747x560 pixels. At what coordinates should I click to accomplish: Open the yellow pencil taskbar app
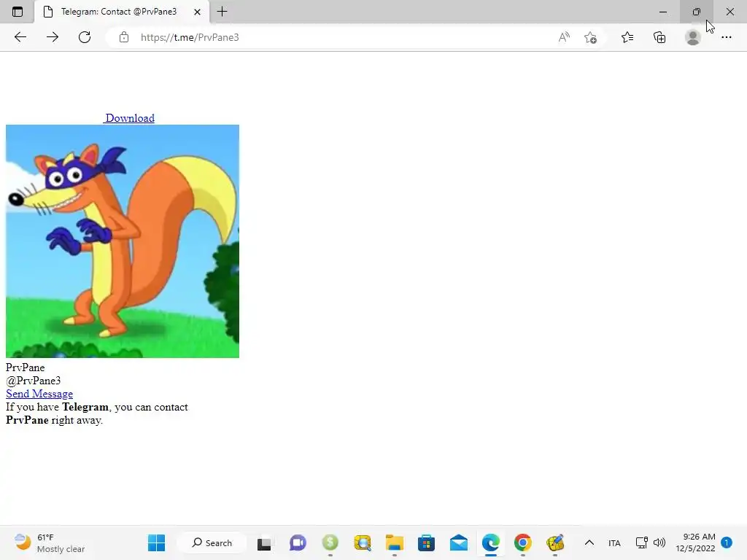click(555, 542)
